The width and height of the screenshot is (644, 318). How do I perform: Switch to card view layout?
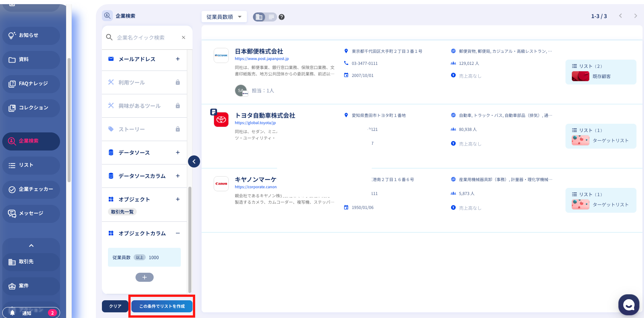[259, 17]
